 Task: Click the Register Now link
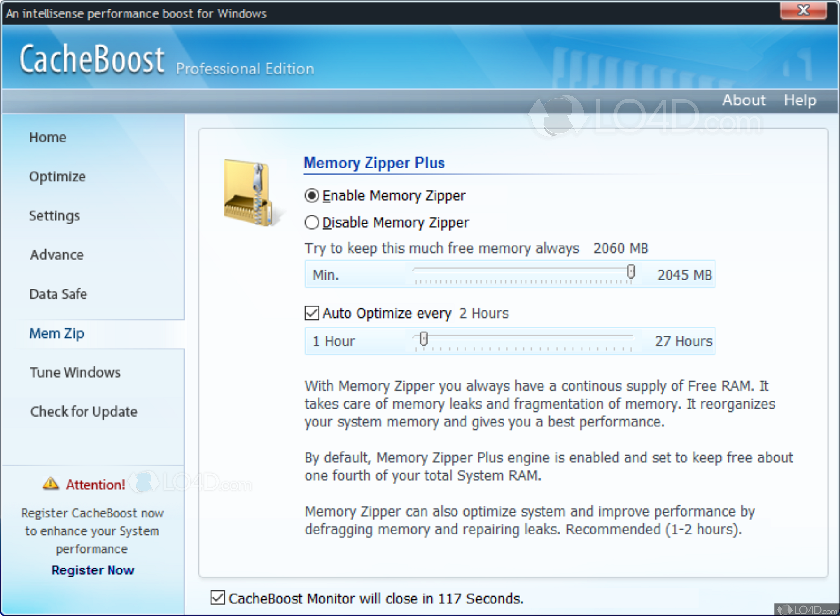(93, 570)
